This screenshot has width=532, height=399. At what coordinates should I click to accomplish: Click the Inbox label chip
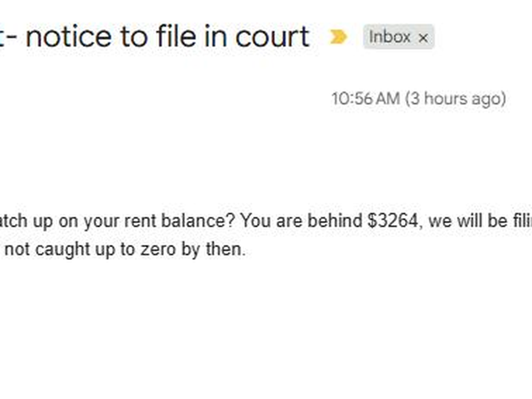390,37
